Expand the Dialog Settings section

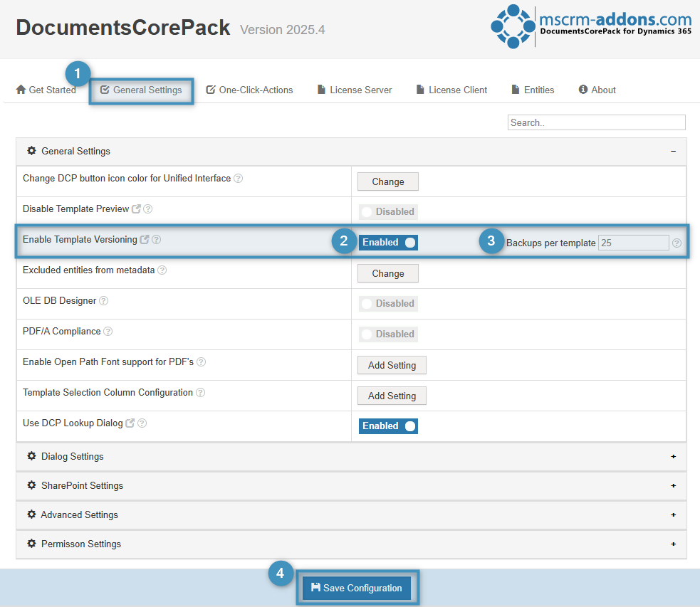click(x=673, y=457)
